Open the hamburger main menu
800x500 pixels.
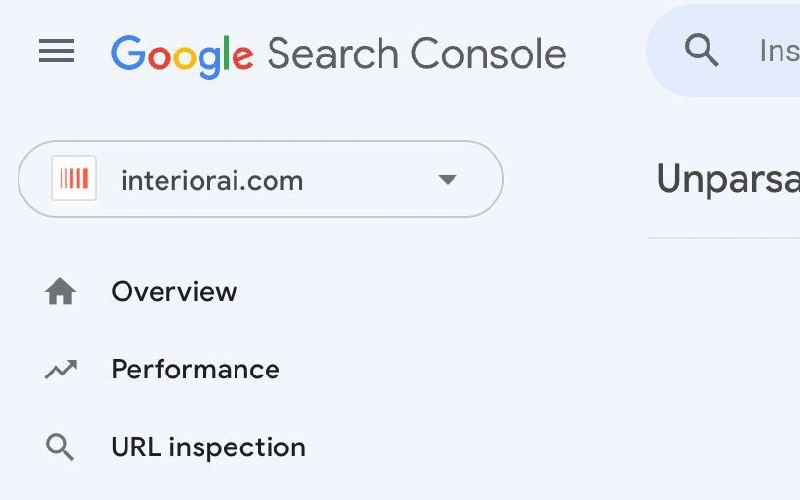coord(57,51)
